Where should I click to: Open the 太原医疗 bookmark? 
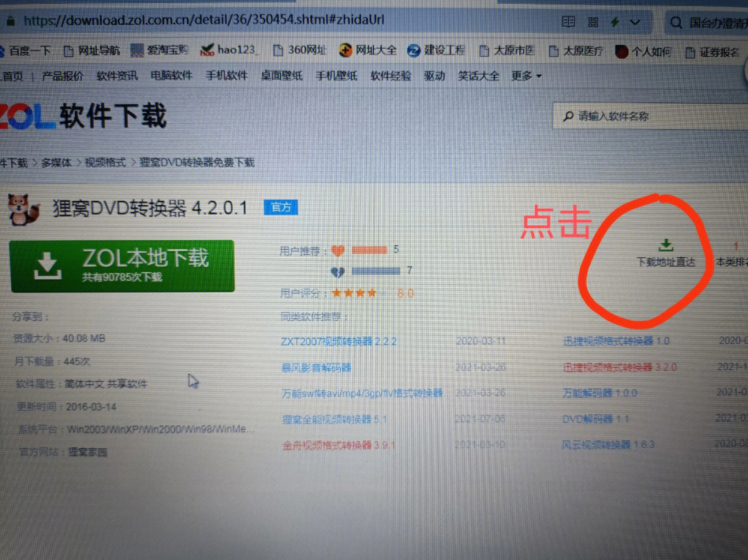tap(576, 51)
